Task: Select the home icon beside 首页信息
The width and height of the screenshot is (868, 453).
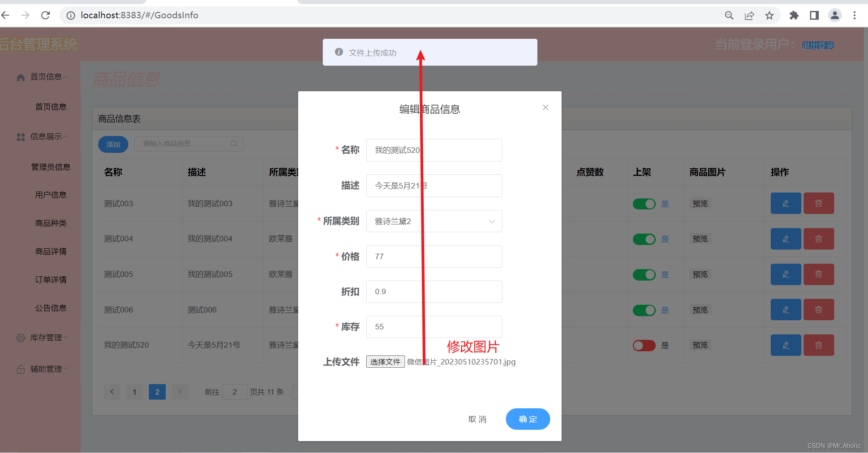Action: tap(20, 77)
